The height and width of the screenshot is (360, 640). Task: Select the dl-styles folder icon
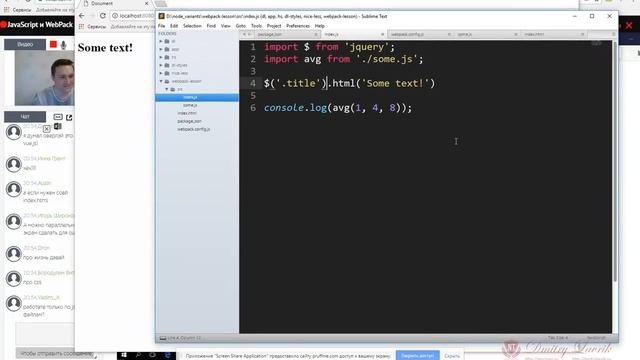pyautogui.click(x=167, y=65)
